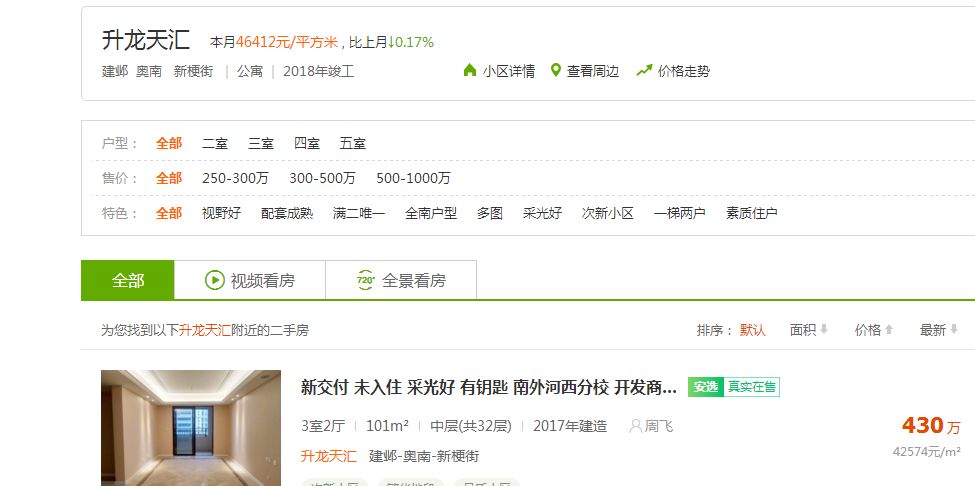
Task: Sort listings by 价格 arrow
Action: (889, 330)
